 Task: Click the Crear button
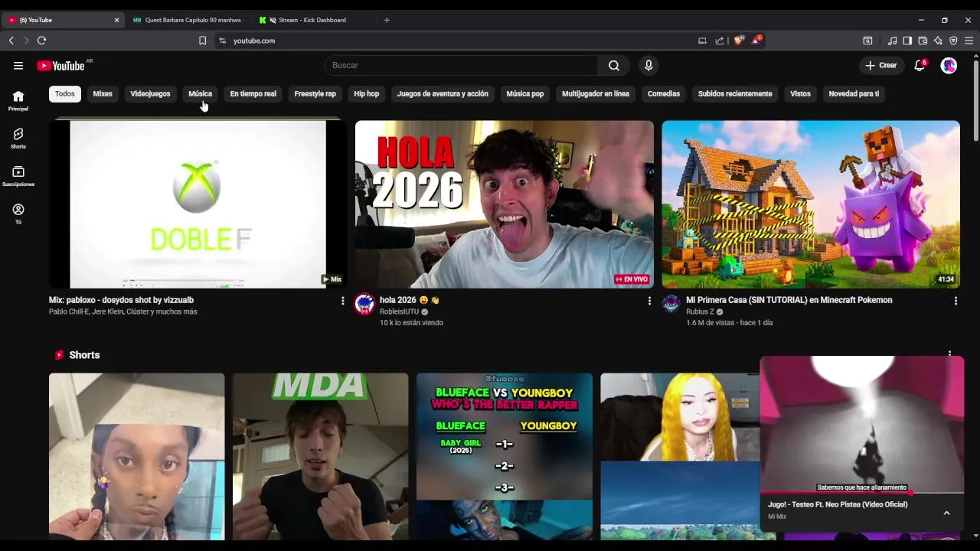tap(881, 66)
